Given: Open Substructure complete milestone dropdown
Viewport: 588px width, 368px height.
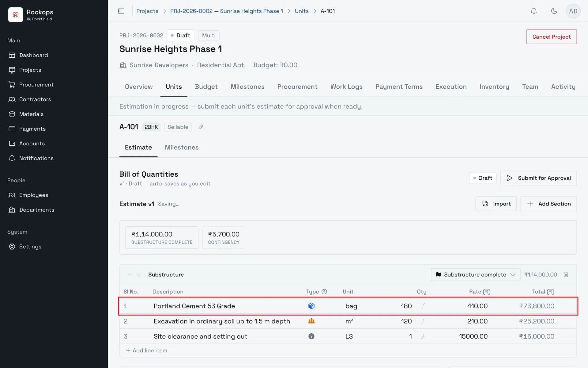Looking at the screenshot, I should pos(475,274).
